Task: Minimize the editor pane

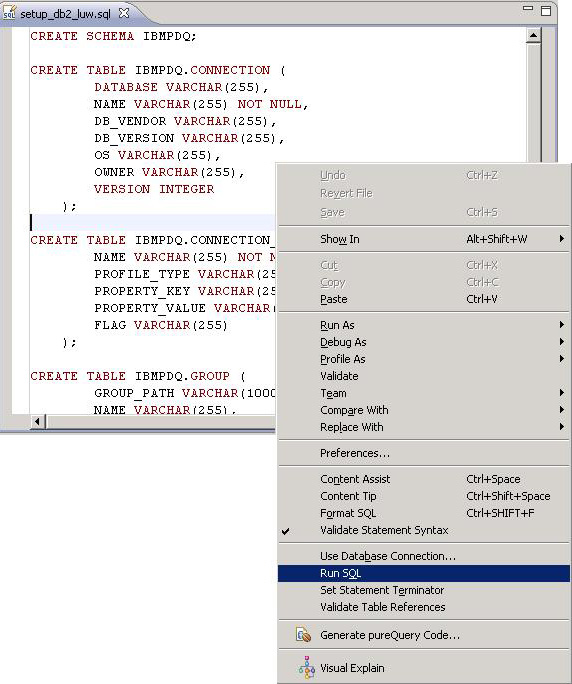Action: [528, 8]
